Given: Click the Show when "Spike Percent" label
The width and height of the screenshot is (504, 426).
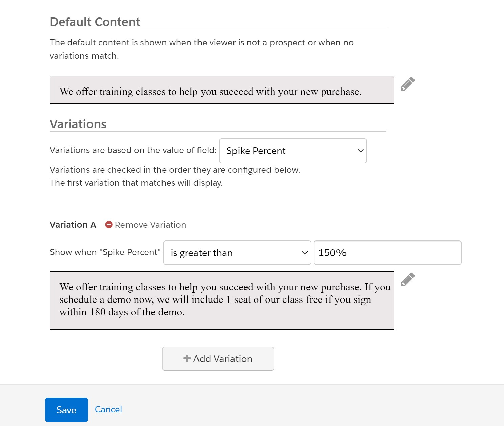Looking at the screenshot, I should coord(105,252).
